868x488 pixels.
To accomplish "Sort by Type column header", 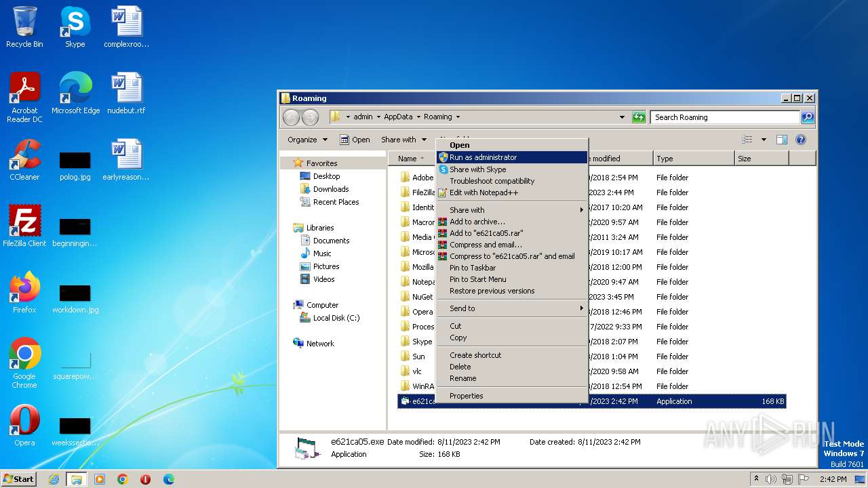I will coord(694,159).
